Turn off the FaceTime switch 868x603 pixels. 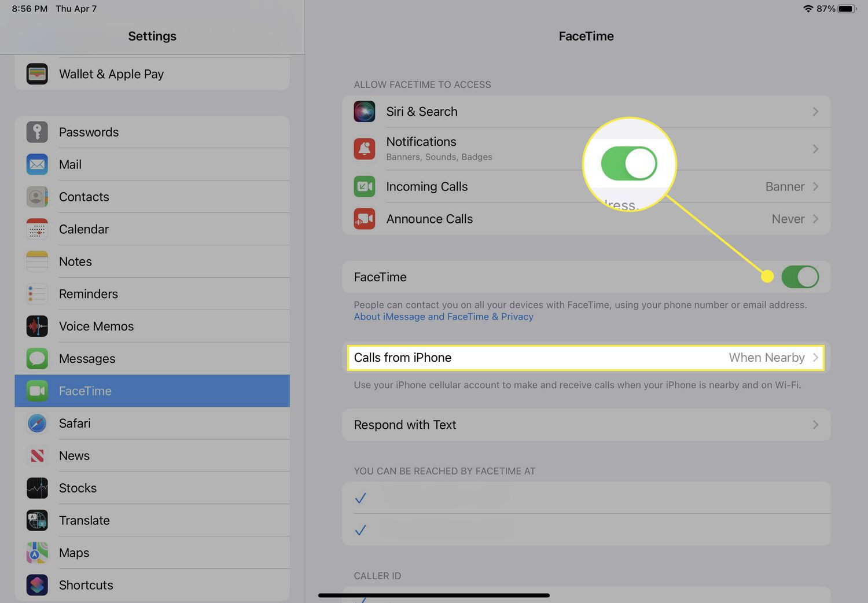pyautogui.click(x=799, y=277)
